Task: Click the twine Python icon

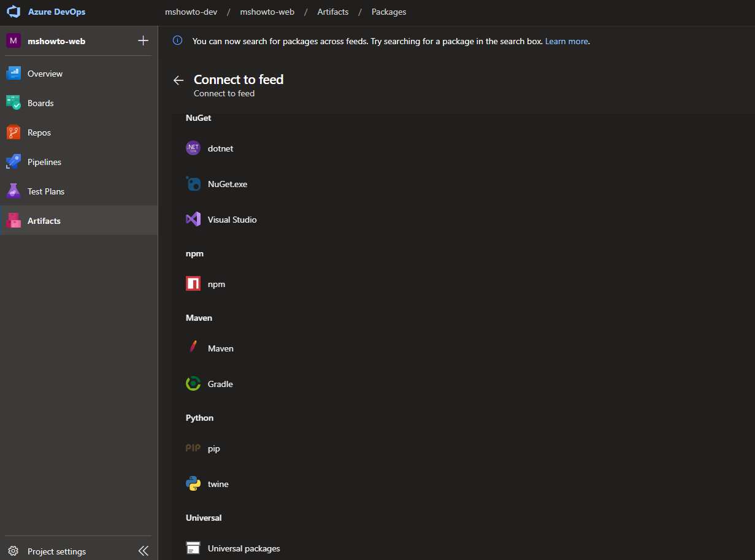Action: (x=193, y=484)
